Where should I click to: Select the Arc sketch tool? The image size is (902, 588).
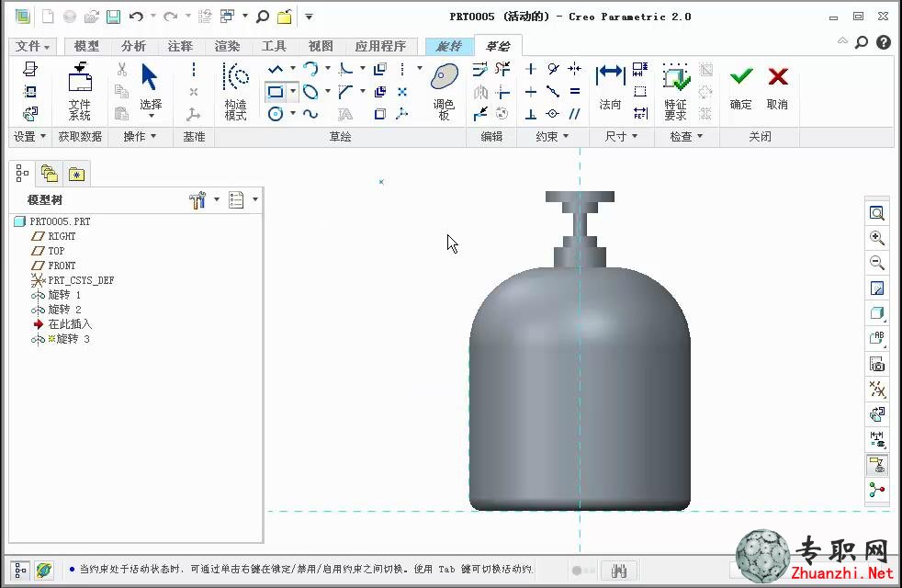click(x=310, y=69)
